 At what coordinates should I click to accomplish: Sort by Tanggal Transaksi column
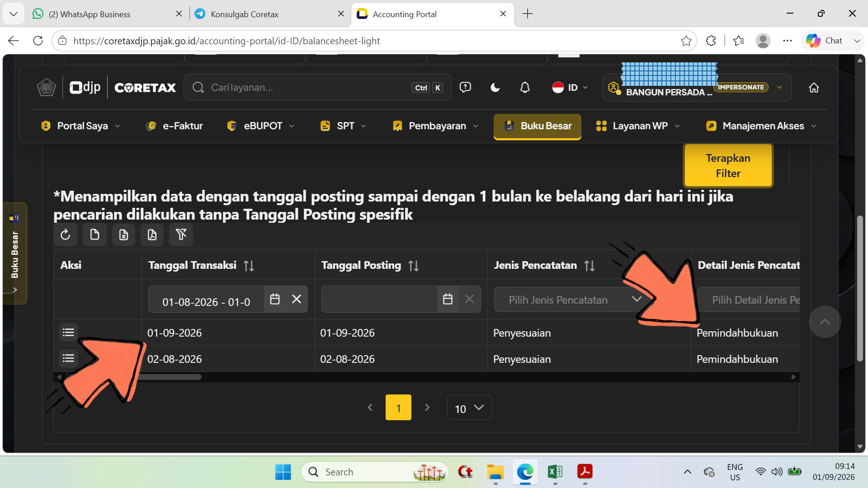(249, 266)
